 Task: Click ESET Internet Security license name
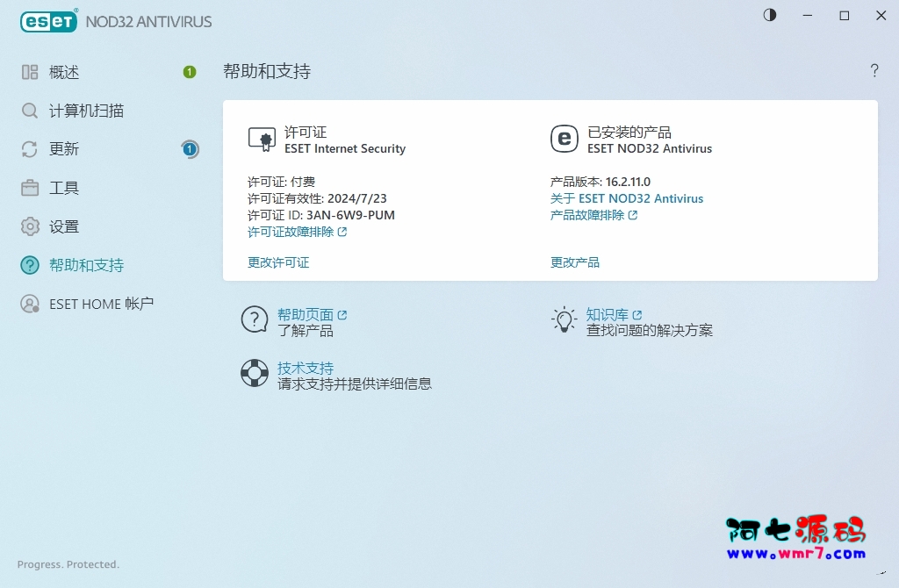tap(345, 148)
